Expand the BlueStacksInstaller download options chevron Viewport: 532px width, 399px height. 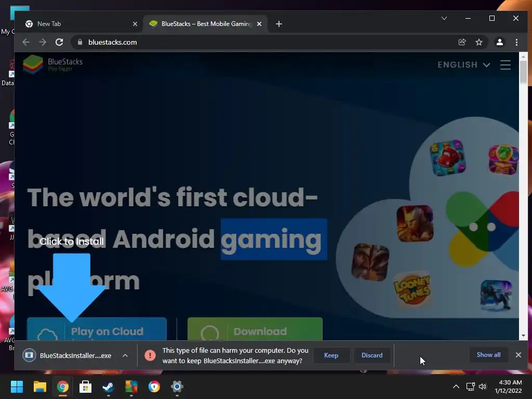tap(125, 355)
